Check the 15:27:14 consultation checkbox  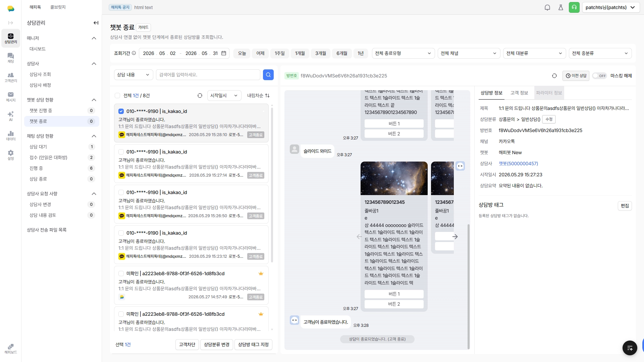[121, 152]
